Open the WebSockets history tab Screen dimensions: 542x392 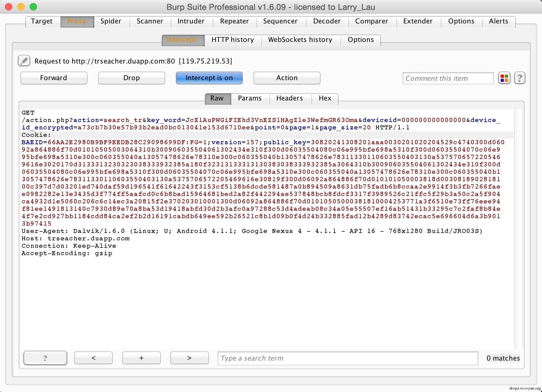(300, 40)
